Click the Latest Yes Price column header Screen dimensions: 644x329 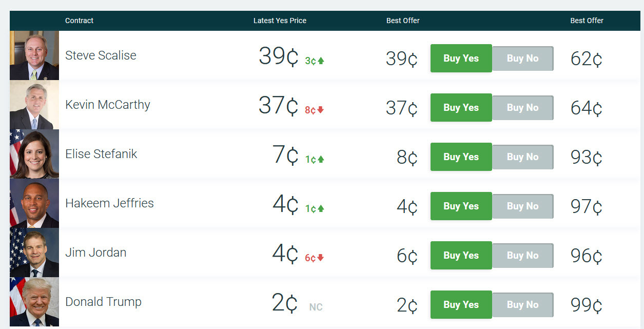280,21
